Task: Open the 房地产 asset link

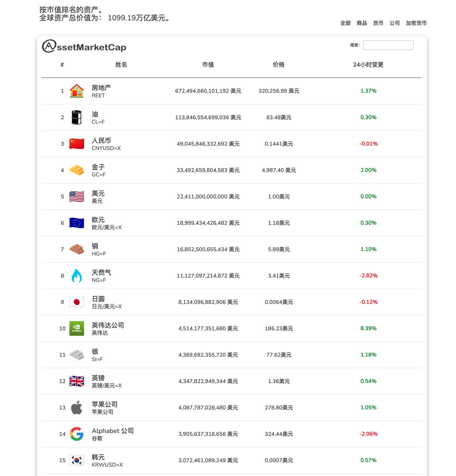Action: tap(101, 88)
